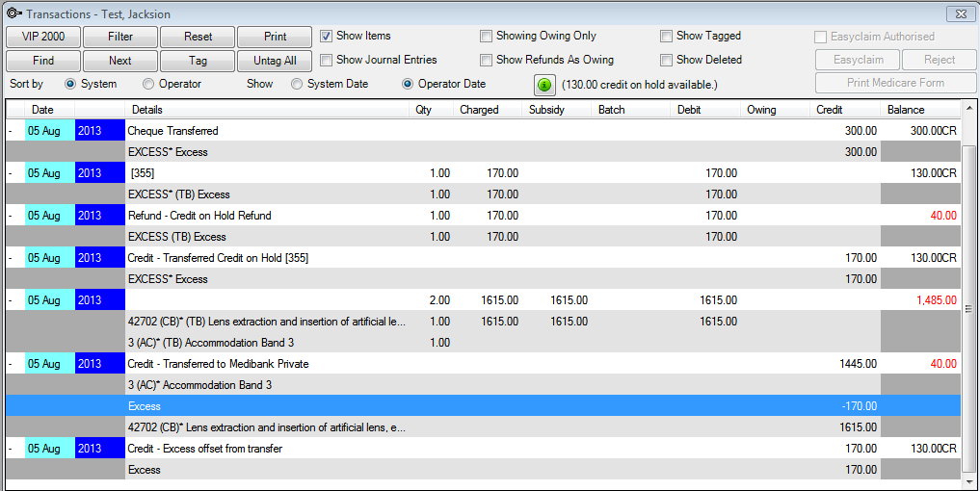This screenshot has width=980, height=491.
Task: Enable Show Journal Entries checkbox
Action: 326,60
